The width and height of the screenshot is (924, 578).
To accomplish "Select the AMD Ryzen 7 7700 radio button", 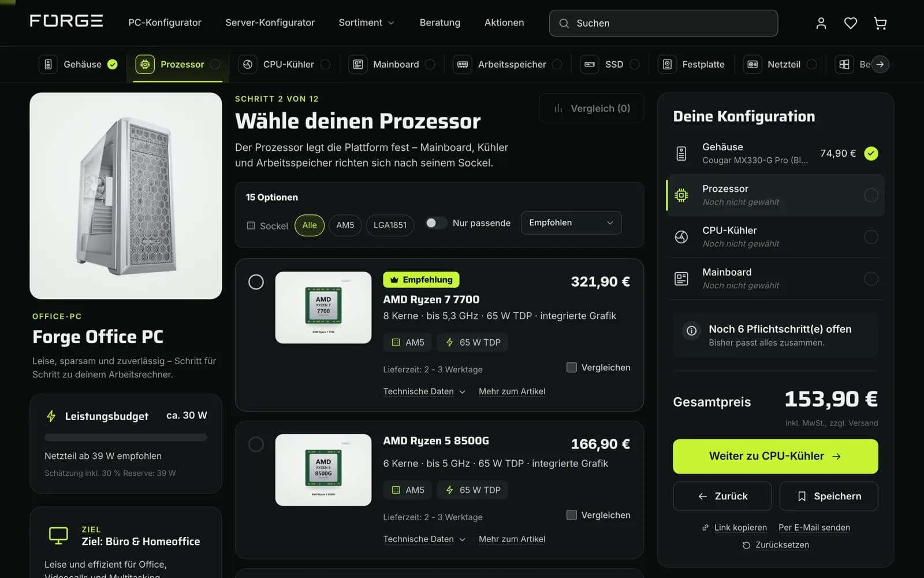I will point(256,281).
